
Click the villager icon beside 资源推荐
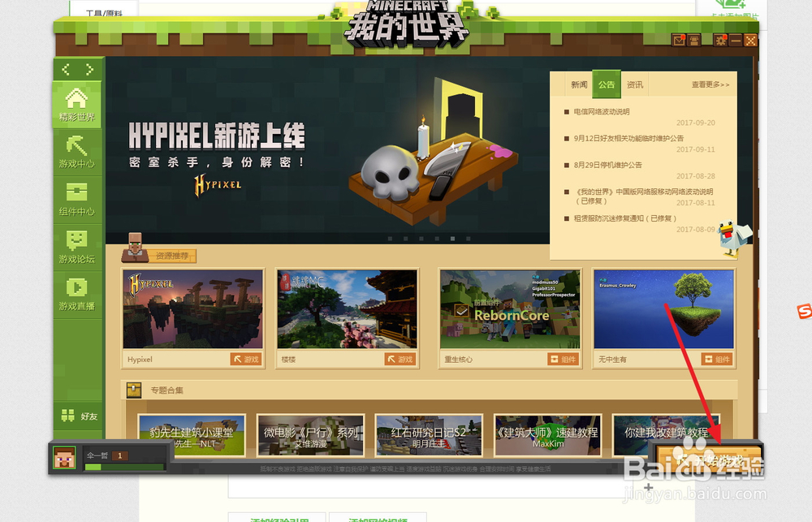[x=135, y=247]
